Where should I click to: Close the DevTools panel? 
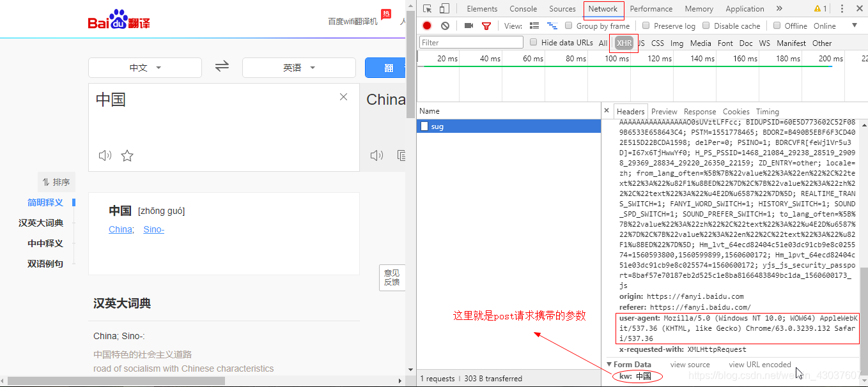pyautogui.click(x=858, y=9)
